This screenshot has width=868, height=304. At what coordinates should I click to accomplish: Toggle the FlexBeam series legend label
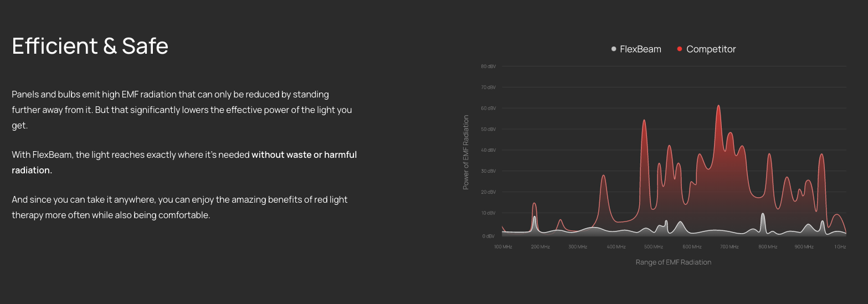[640, 49]
